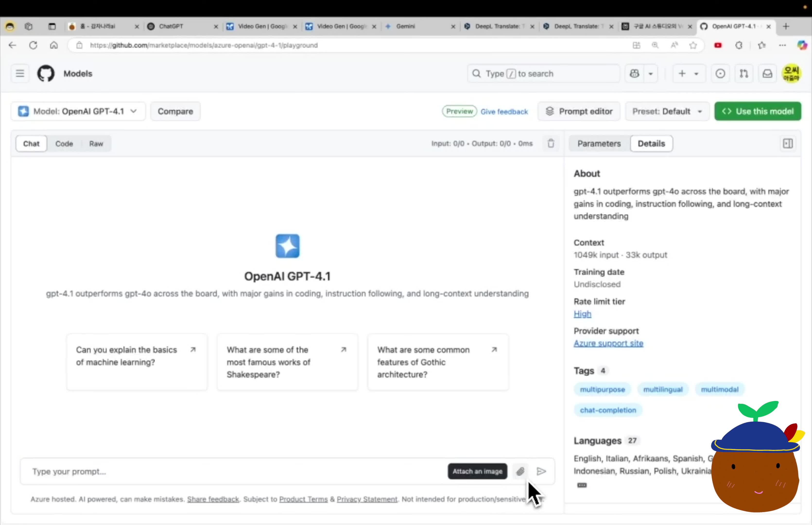
Task: Switch to the Parameters tab
Action: coord(599,144)
